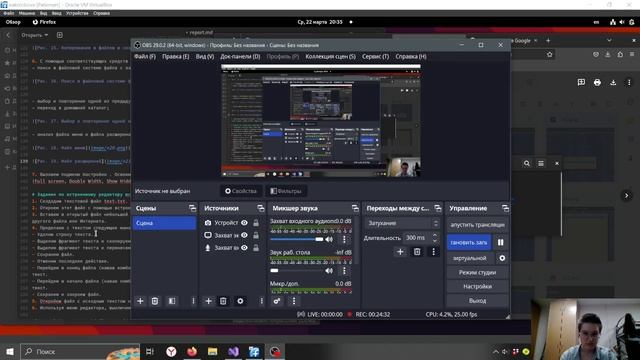Hide the Устройство source with its eye icon
640x360 pixels.
(244, 223)
